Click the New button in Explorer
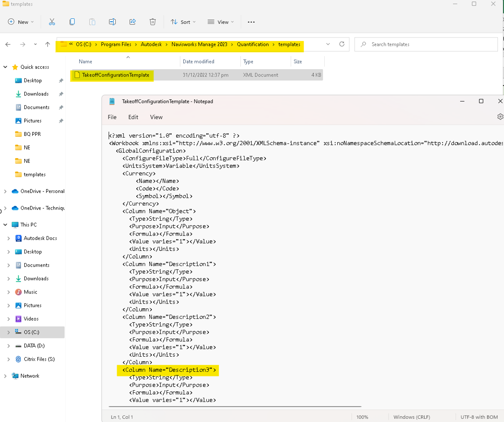 click(20, 22)
